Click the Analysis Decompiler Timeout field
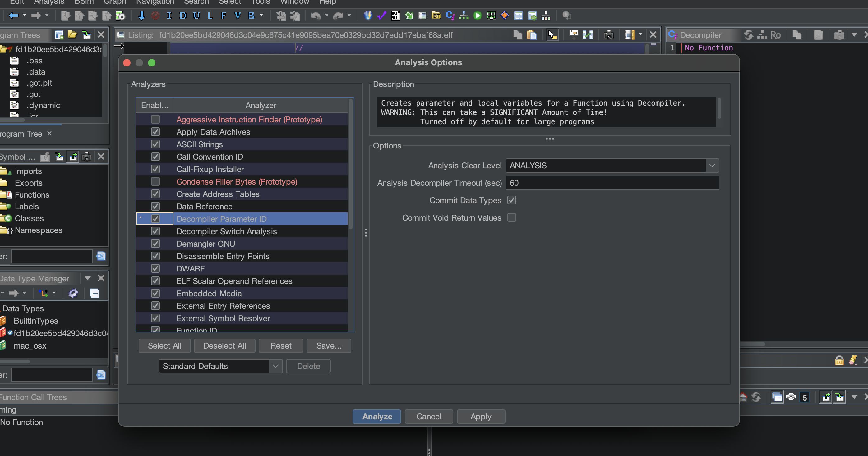The image size is (868, 456). coord(612,183)
